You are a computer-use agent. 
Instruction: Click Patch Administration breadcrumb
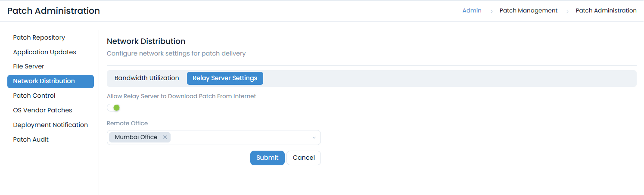click(606, 10)
